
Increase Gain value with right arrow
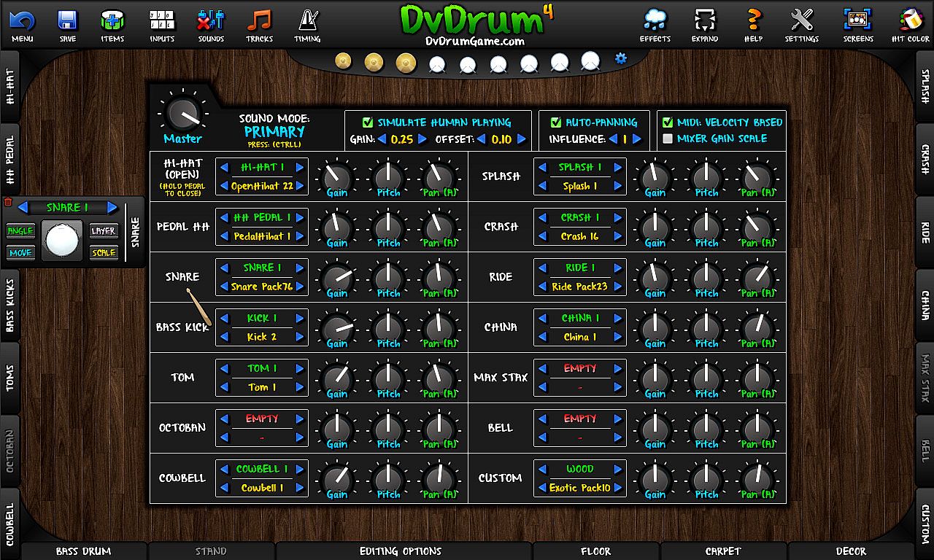click(422, 139)
